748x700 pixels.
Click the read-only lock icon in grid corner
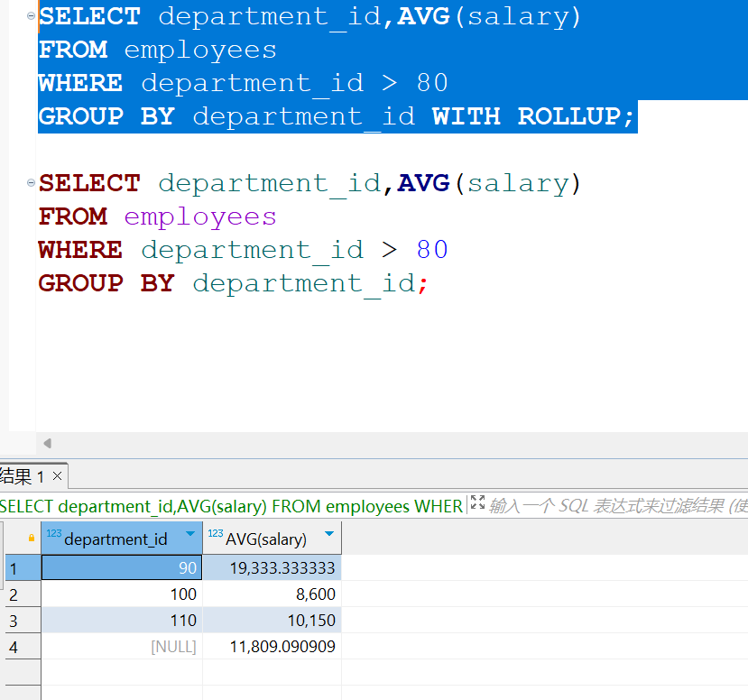32,539
